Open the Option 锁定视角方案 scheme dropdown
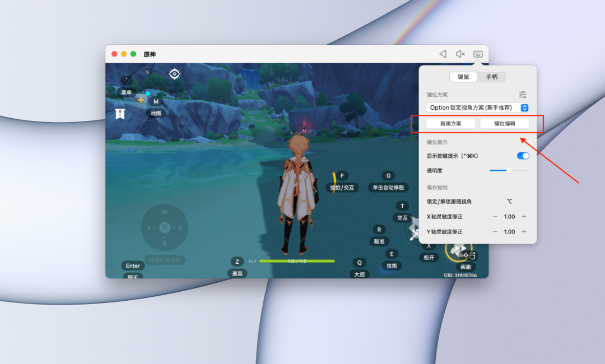Image resolution: width=605 pixels, height=364 pixels. (x=478, y=108)
